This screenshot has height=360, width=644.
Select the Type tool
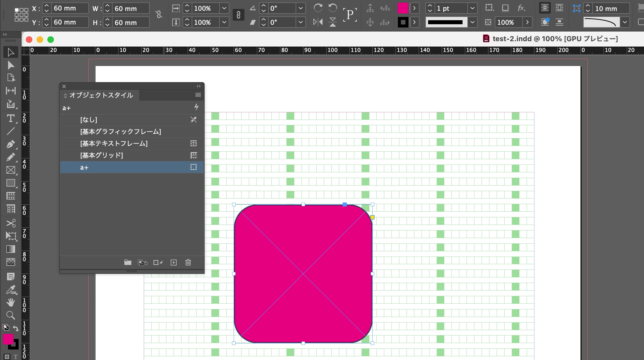[x=11, y=118]
